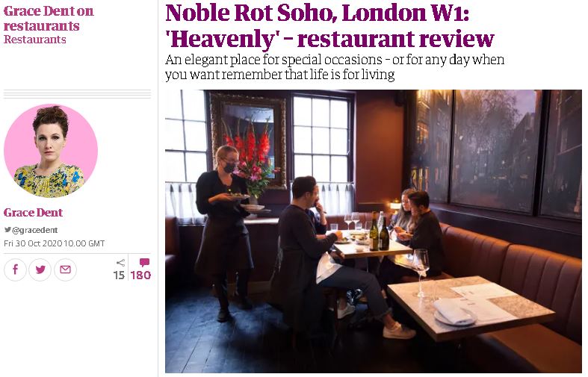Click the 15 shares count
This screenshot has height=377, width=588.
[x=119, y=275]
